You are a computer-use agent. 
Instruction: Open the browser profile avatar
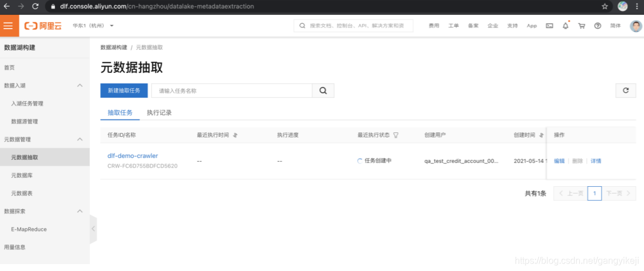point(623,6)
